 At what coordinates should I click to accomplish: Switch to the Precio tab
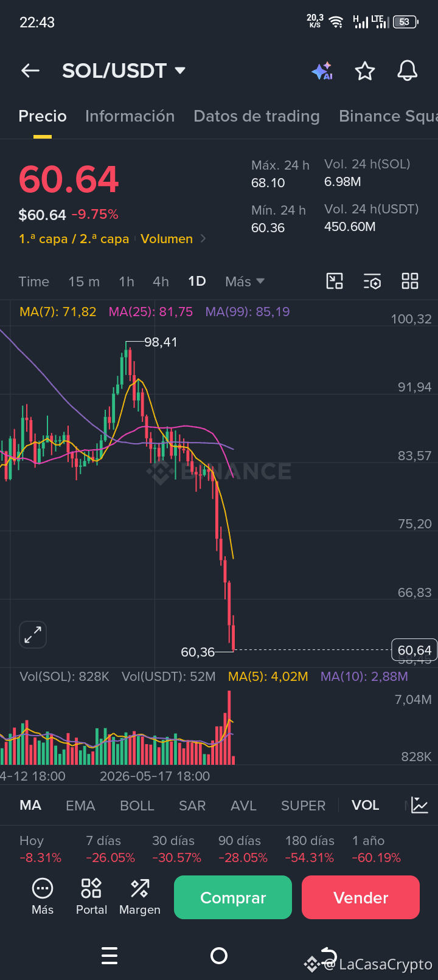tap(43, 116)
